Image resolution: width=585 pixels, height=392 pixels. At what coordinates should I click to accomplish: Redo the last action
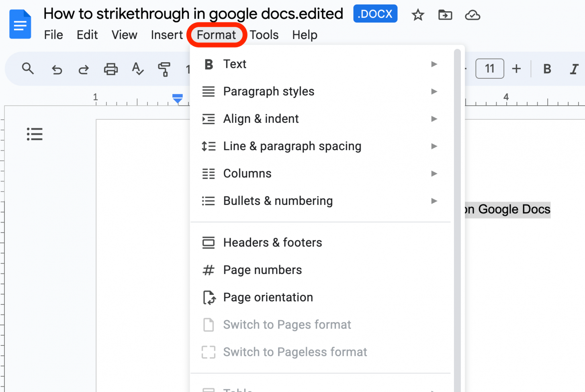point(84,69)
